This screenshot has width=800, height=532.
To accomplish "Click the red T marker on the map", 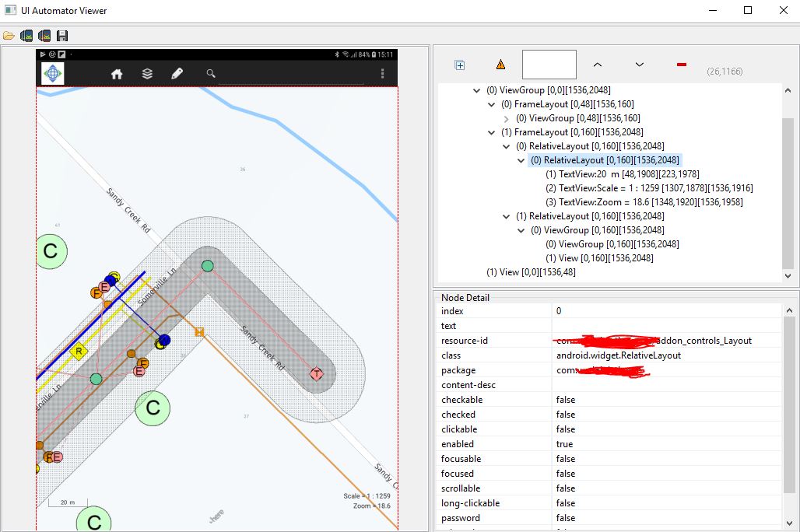I will [x=316, y=374].
